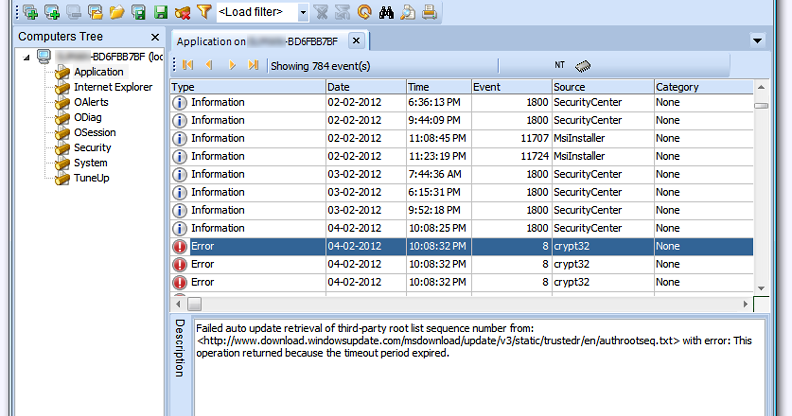This screenshot has width=792, height=416.
Task: Click the save workspace icon
Action: pyautogui.click(x=138, y=12)
